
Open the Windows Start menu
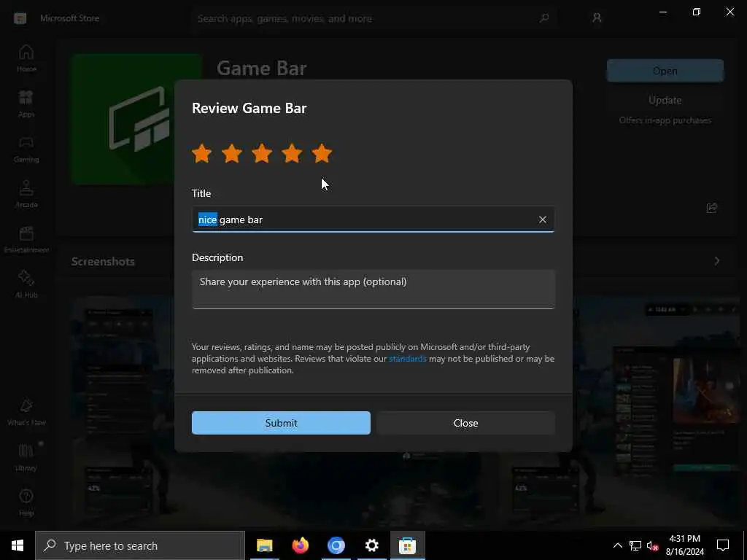pos(18,545)
